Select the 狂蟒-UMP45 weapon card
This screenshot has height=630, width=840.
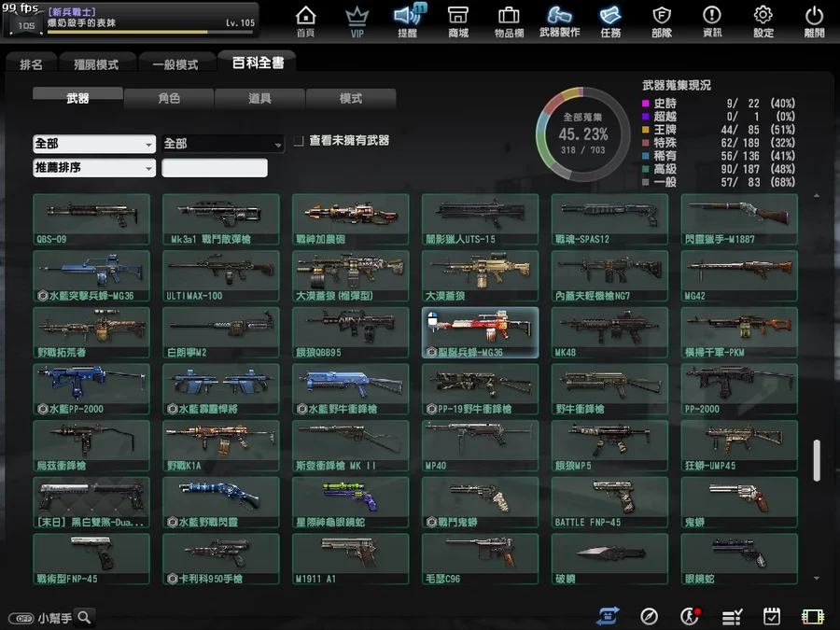(x=739, y=446)
